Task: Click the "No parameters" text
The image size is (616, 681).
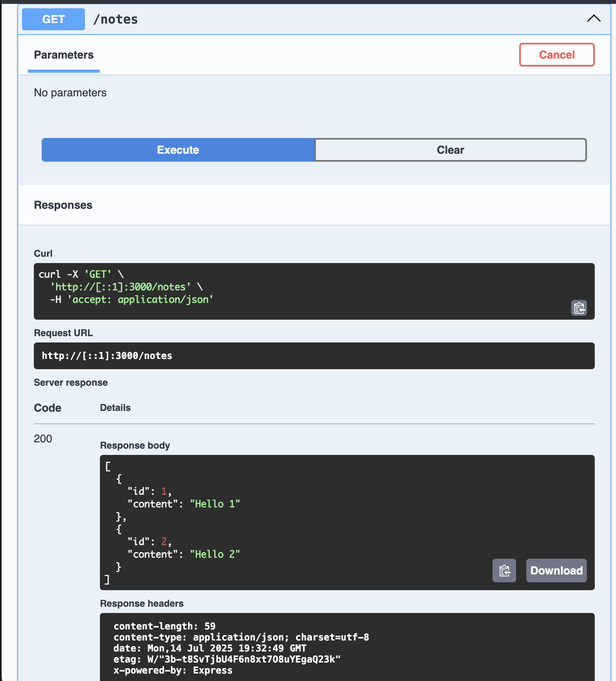Action: [70, 93]
